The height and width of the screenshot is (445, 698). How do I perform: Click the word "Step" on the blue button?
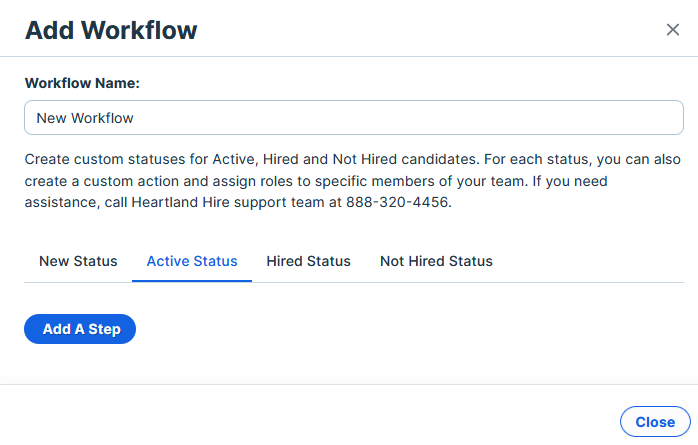[x=105, y=329]
